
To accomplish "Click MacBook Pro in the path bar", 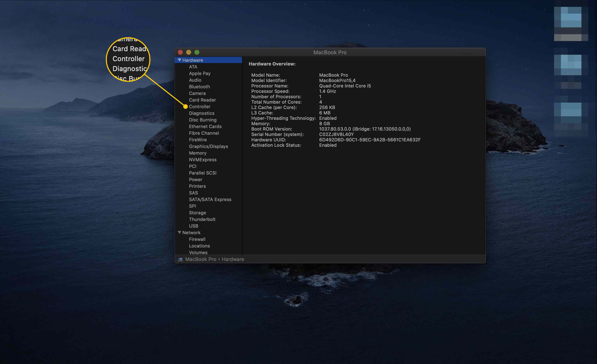I will [201, 259].
